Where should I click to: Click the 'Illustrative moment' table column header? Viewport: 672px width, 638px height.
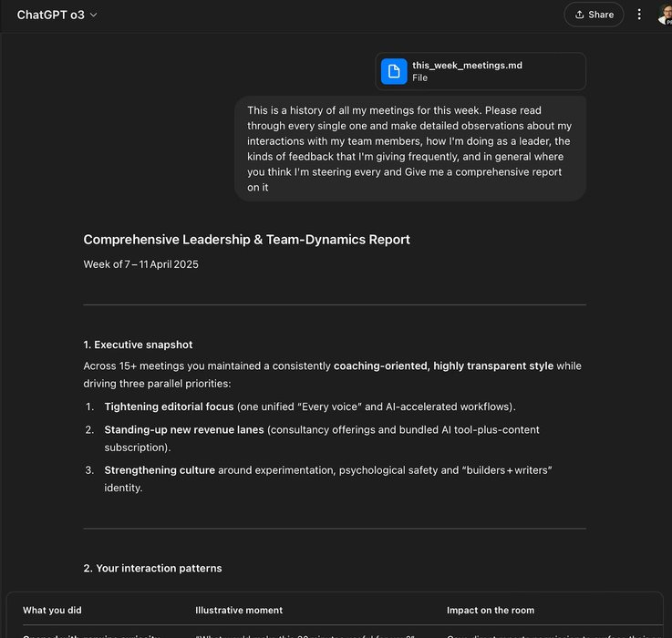[x=239, y=610]
